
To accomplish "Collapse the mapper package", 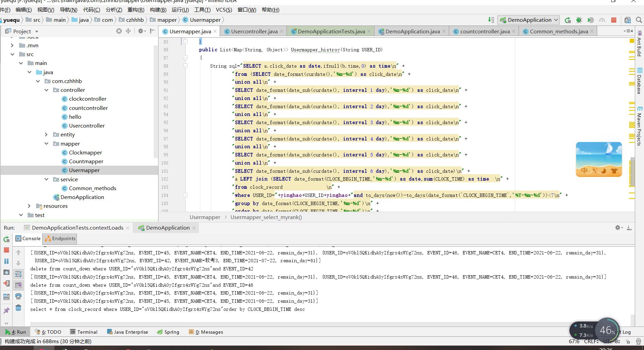I will (x=46, y=144).
